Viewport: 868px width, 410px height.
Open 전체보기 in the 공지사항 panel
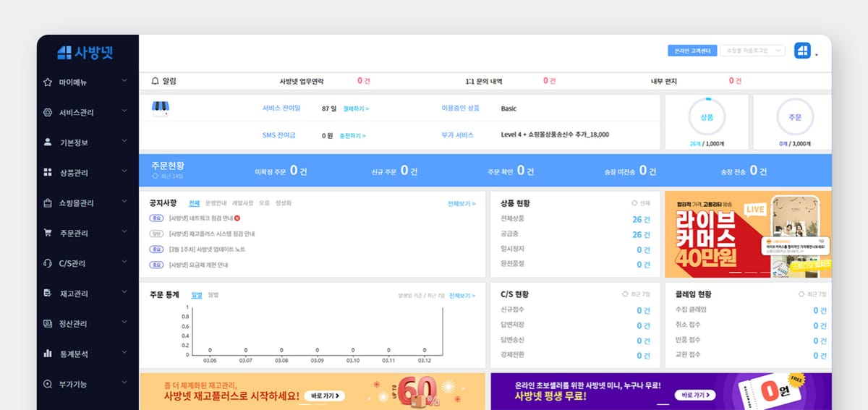pyautogui.click(x=461, y=204)
